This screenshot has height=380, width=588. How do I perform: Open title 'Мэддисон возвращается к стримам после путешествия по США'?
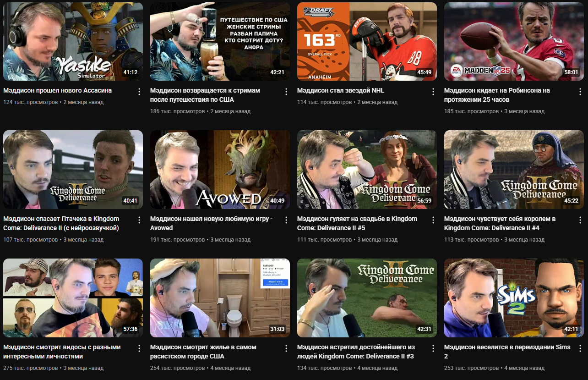point(205,95)
